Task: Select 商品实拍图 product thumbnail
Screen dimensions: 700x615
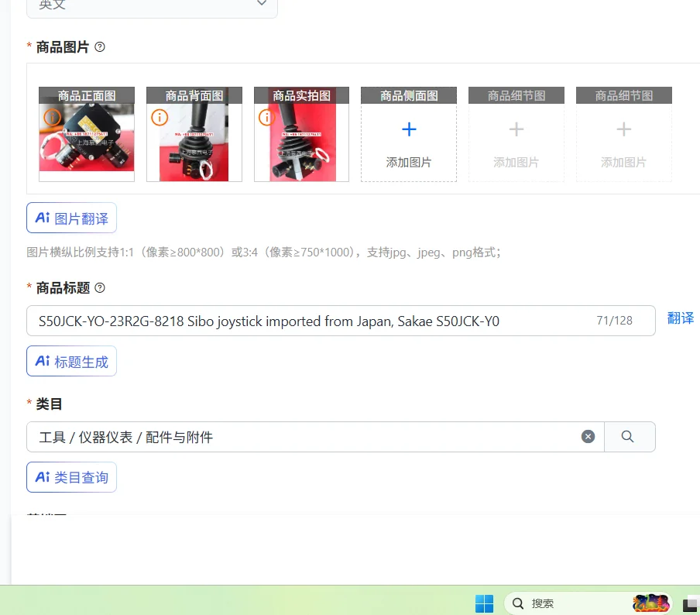Action: click(301, 134)
